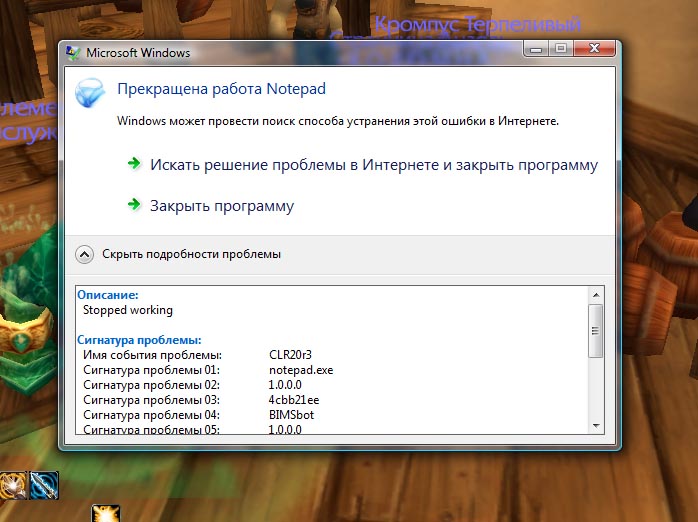
Task: Click Кромпус Терпеливый nameplate in game
Action: (478, 24)
